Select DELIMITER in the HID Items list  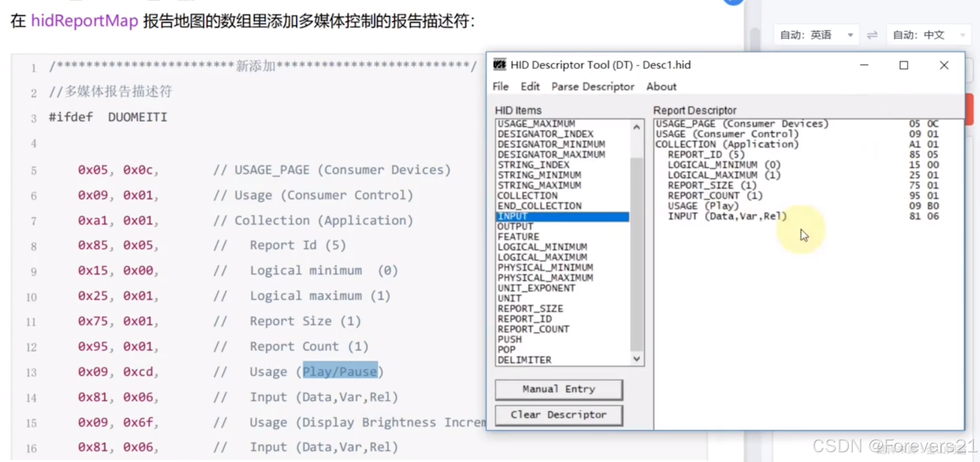click(525, 359)
